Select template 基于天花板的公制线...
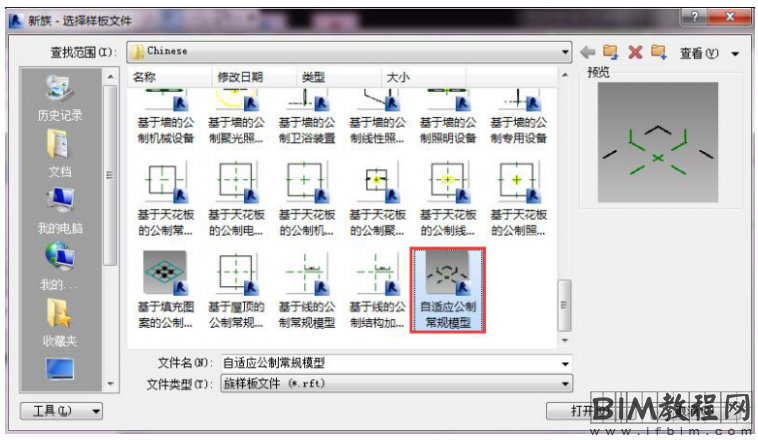This screenshot has width=758, height=440. pos(448,199)
